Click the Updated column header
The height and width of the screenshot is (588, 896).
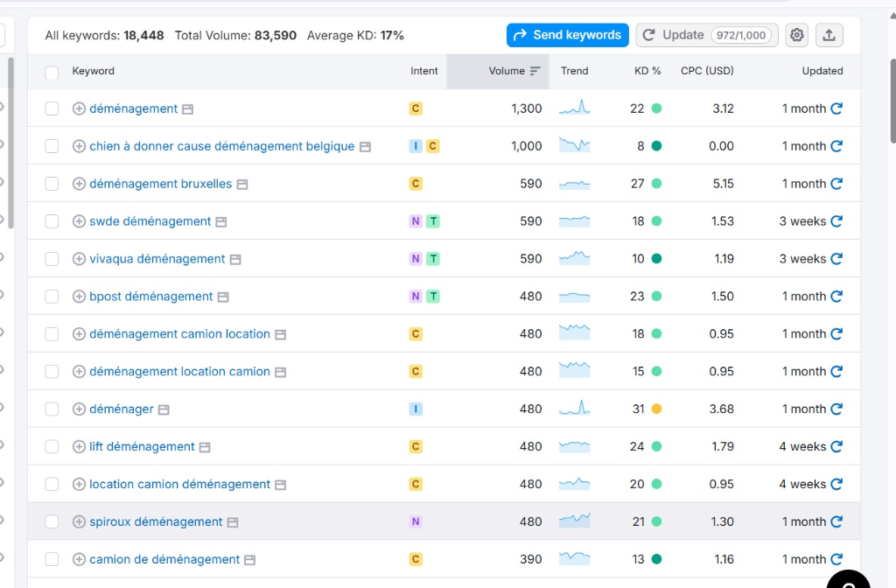click(x=822, y=71)
